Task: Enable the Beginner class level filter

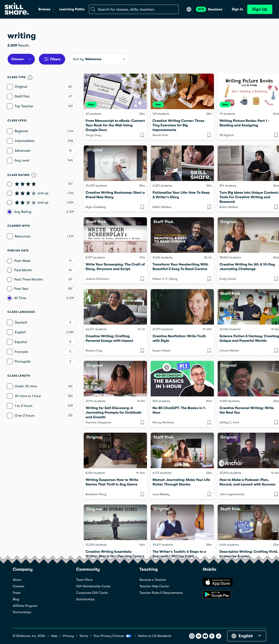Action: (10, 131)
